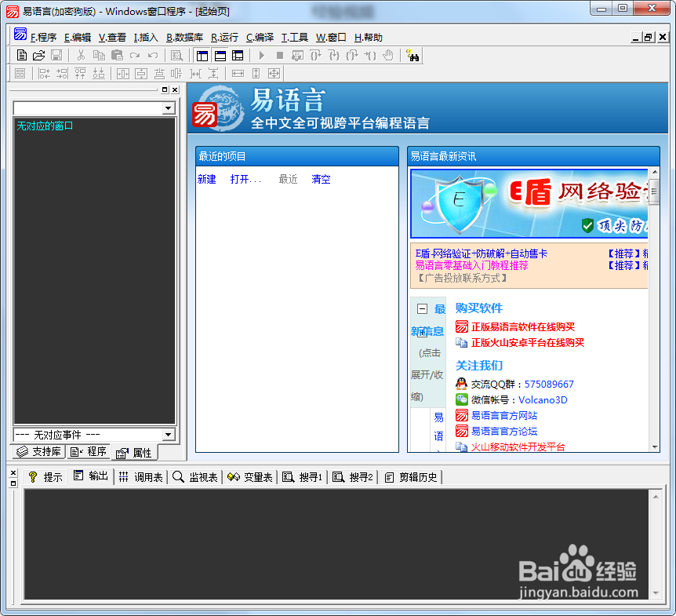The width and height of the screenshot is (676, 616).
Task: Click the Cut scissors icon
Action: (81, 55)
